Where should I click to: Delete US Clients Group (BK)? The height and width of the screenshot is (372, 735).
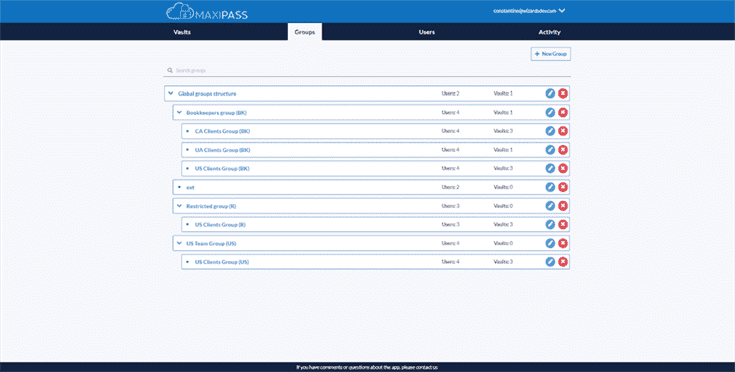point(563,168)
